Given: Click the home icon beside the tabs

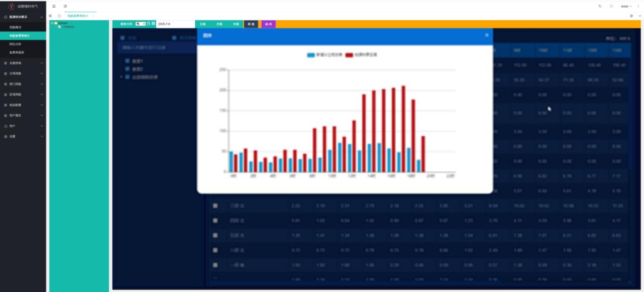Looking at the screenshot, I should tap(59, 16).
